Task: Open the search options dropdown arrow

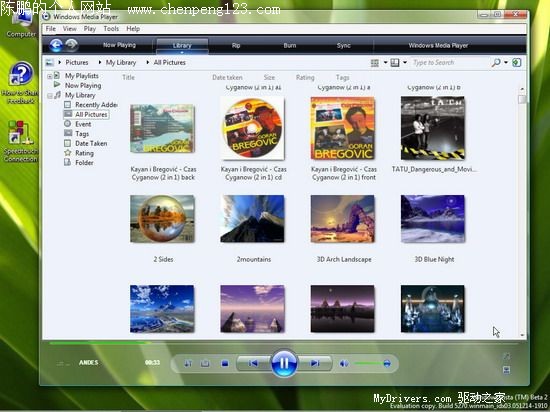Action: click(x=506, y=63)
